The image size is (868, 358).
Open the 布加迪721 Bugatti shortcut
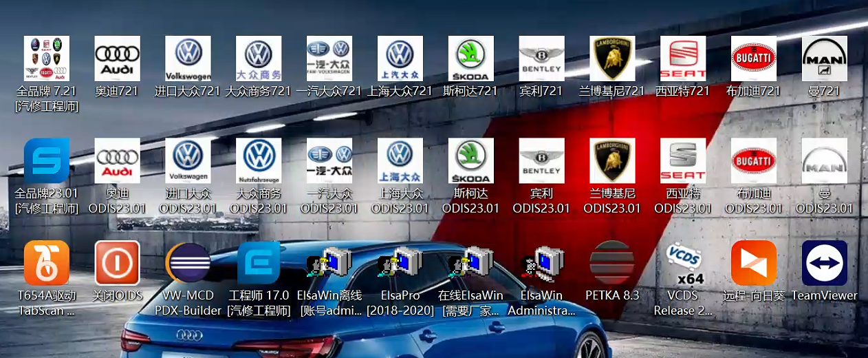click(754, 59)
